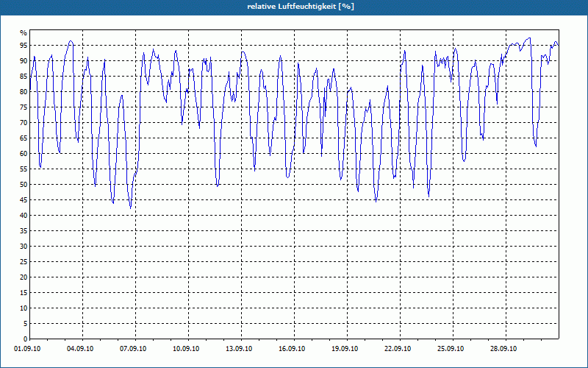Click the date label 10.09.10
The height and width of the screenshot is (368, 588).
(186, 349)
